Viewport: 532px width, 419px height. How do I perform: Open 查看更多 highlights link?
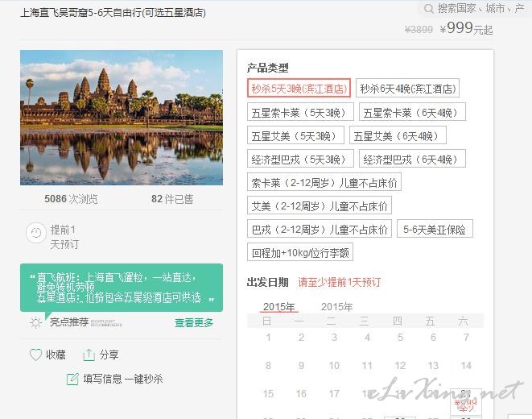pos(194,322)
